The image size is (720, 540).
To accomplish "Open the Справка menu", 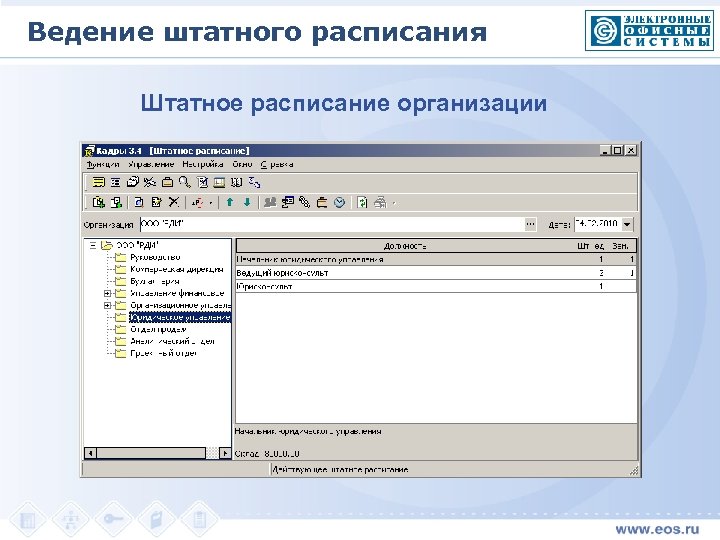I will tap(277, 164).
